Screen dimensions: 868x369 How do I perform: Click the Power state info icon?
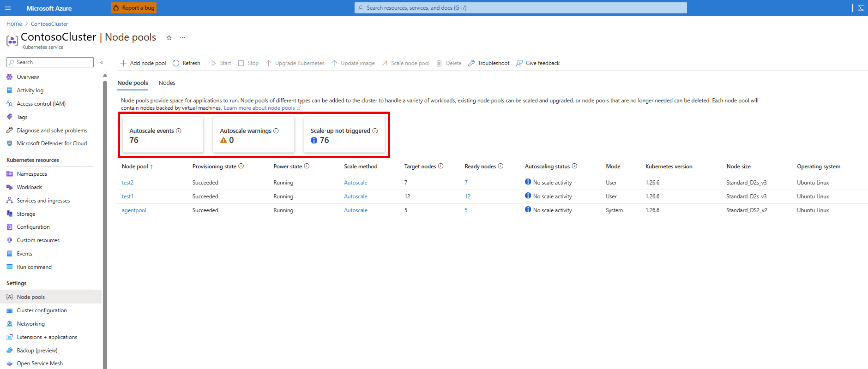click(307, 166)
